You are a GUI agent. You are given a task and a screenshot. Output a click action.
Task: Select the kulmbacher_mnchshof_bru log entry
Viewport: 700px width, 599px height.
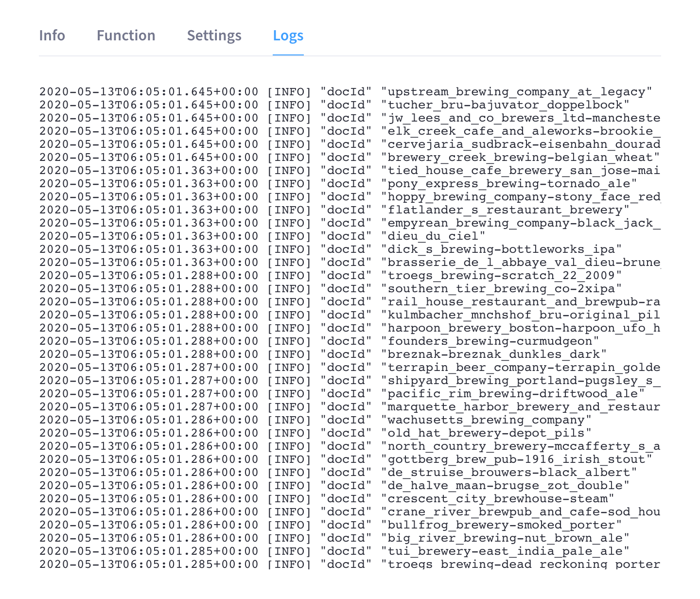(x=350, y=315)
